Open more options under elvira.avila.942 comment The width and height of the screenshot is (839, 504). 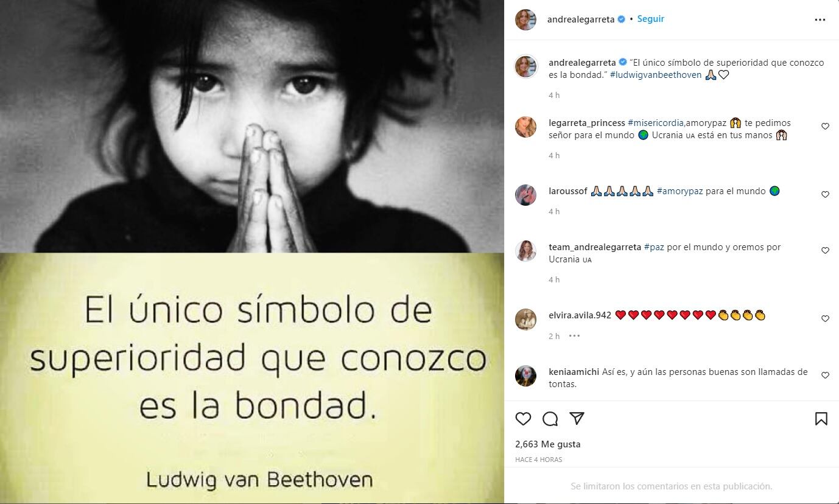574,336
